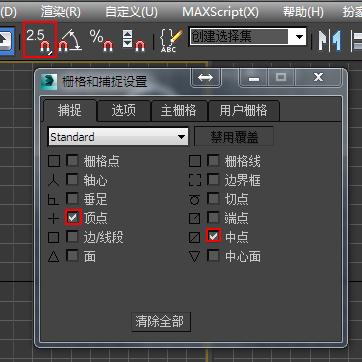Open the 自定义(U) menu
Image resolution: width=362 pixels, height=362 pixels.
(131, 12)
